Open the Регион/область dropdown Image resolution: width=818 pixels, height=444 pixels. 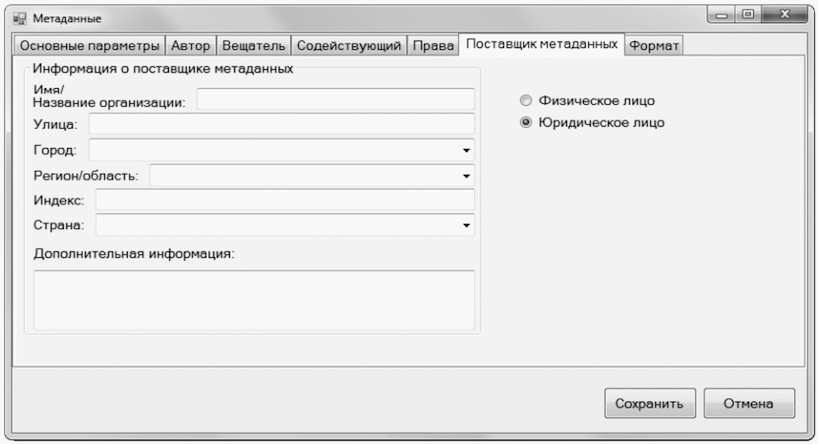coord(465,175)
